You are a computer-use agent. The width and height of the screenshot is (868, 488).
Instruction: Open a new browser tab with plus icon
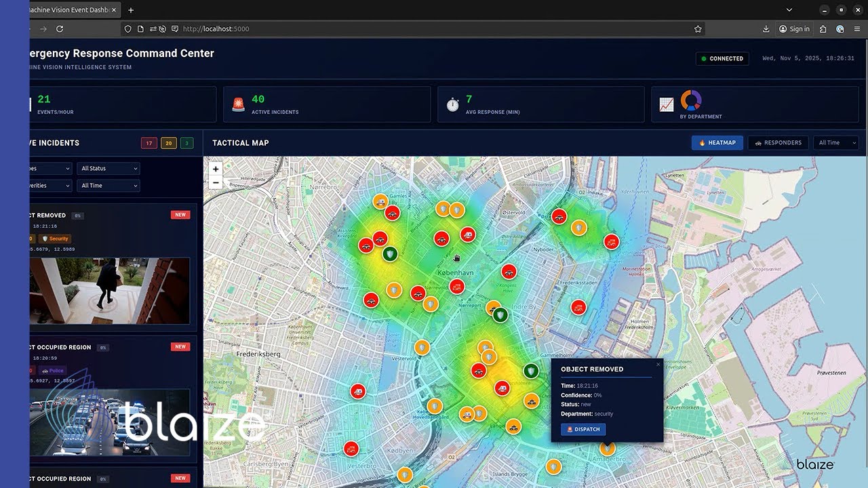point(131,10)
